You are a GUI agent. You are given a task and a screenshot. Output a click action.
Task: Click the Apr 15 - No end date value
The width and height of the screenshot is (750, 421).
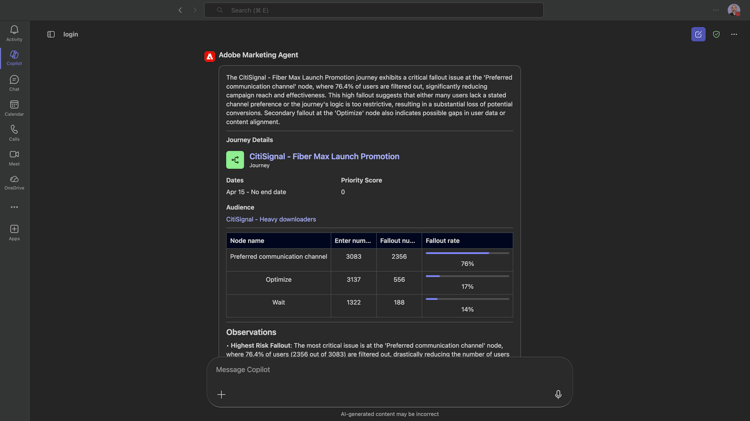click(256, 192)
